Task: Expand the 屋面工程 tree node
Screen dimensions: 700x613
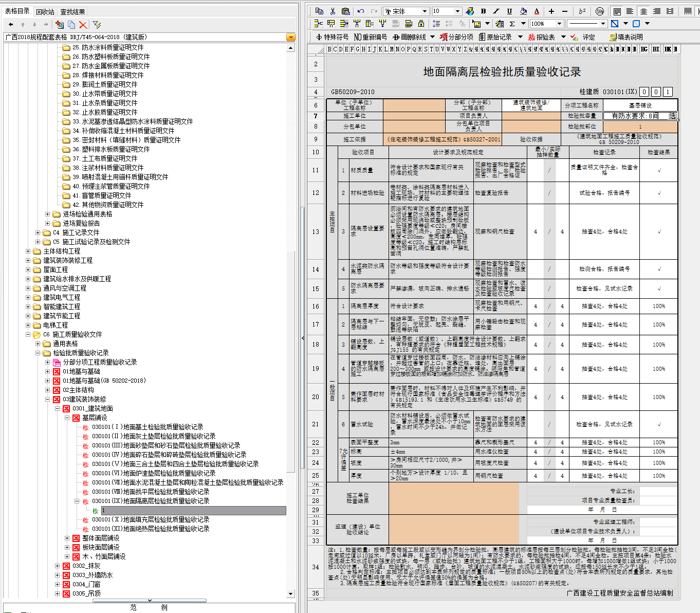Action: (28, 269)
